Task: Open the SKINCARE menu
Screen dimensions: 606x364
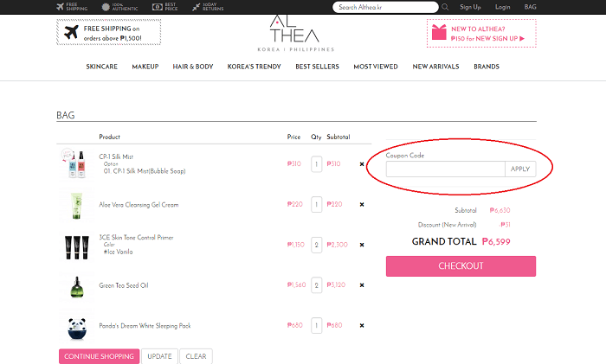Action: [x=101, y=67]
